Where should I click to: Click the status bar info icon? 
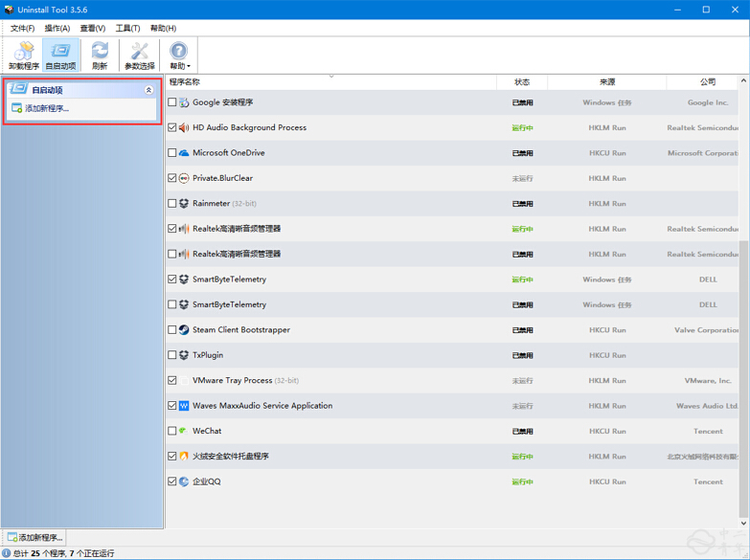(x=6, y=553)
